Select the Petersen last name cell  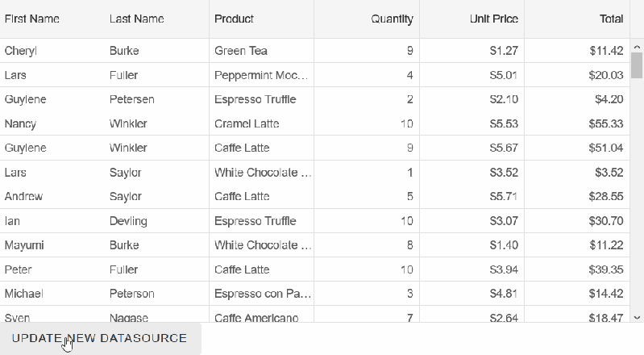(132, 99)
